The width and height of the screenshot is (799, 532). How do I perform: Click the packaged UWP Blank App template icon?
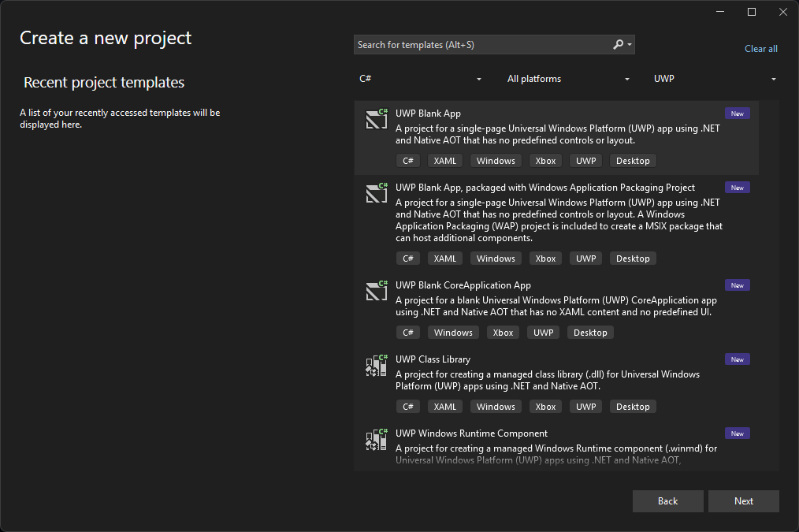377,193
